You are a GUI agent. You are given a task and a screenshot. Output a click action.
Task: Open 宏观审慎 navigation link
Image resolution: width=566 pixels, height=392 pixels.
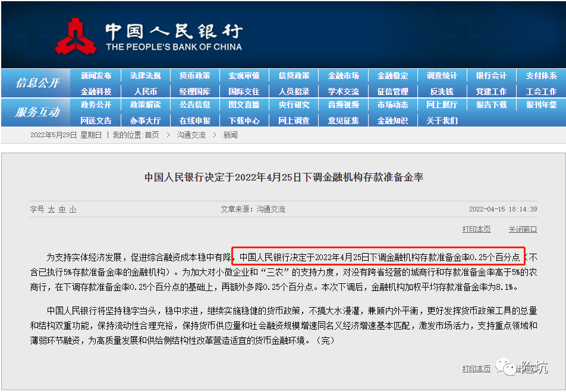[244, 76]
